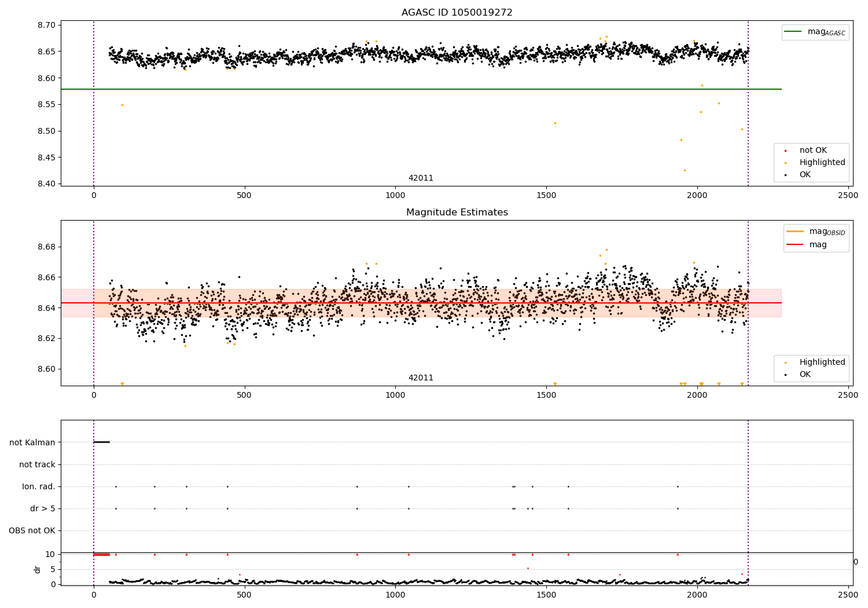Click the 2500 x-axis tick in the top plot

pyautogui.click(x=848, y=196)
